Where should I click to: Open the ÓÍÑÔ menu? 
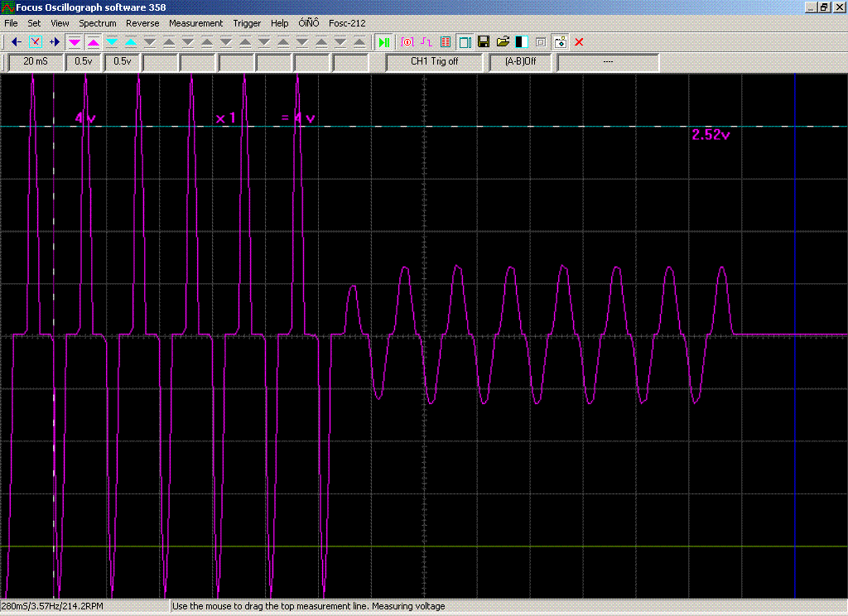(x=309, y=23)
